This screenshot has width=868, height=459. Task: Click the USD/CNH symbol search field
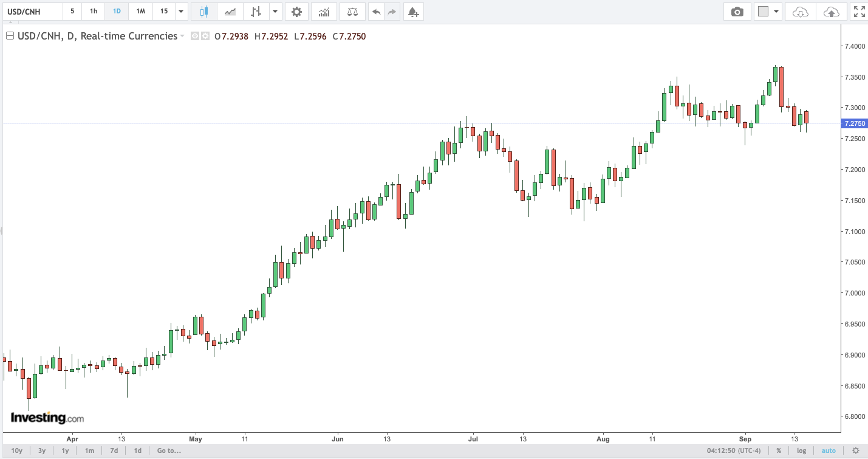(32, 12)
